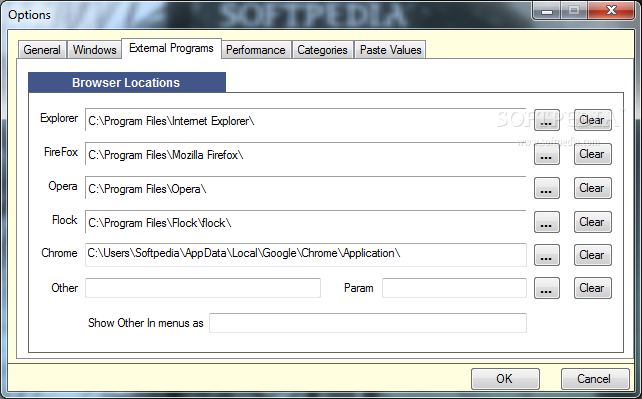Cancel the Options dialog
The width and height of the screenshot is (642, 399).
point(595,379)
